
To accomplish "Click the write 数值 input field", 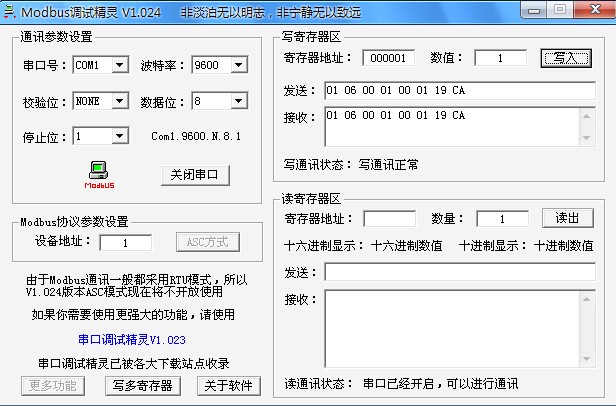I will click(x=500, y=58).
